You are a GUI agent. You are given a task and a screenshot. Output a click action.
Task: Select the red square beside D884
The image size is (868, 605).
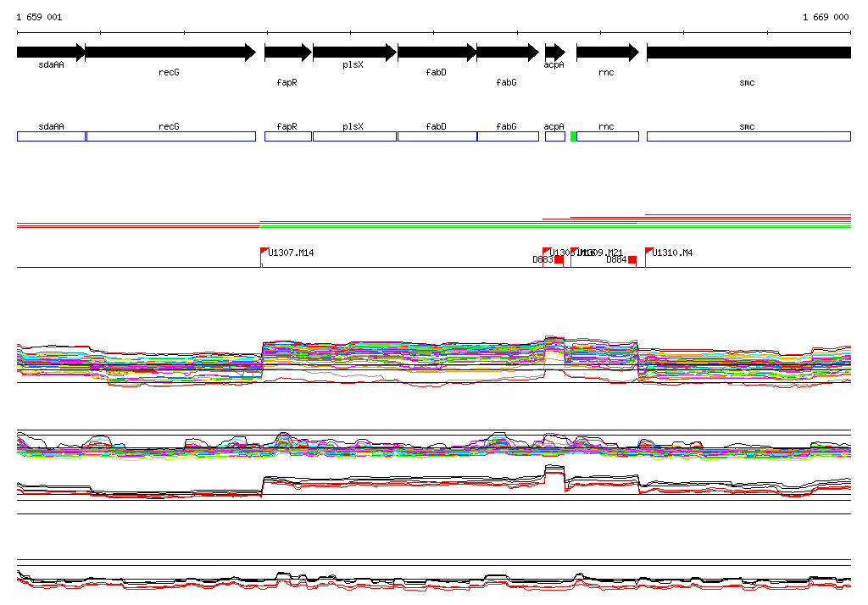[632, 259]
